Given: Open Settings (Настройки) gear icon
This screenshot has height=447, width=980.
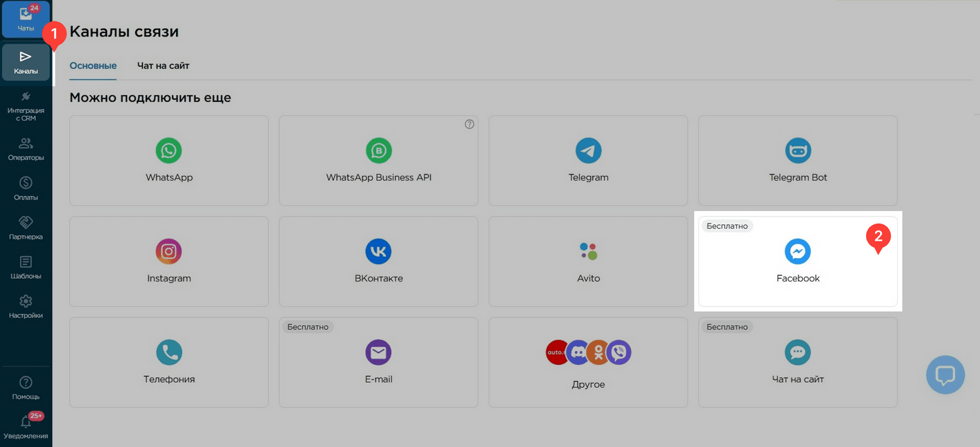Looking at the screenshot, I should coord(26,306).
